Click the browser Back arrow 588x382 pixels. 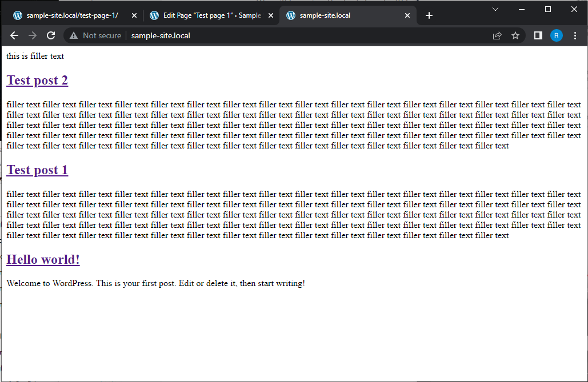14,35
